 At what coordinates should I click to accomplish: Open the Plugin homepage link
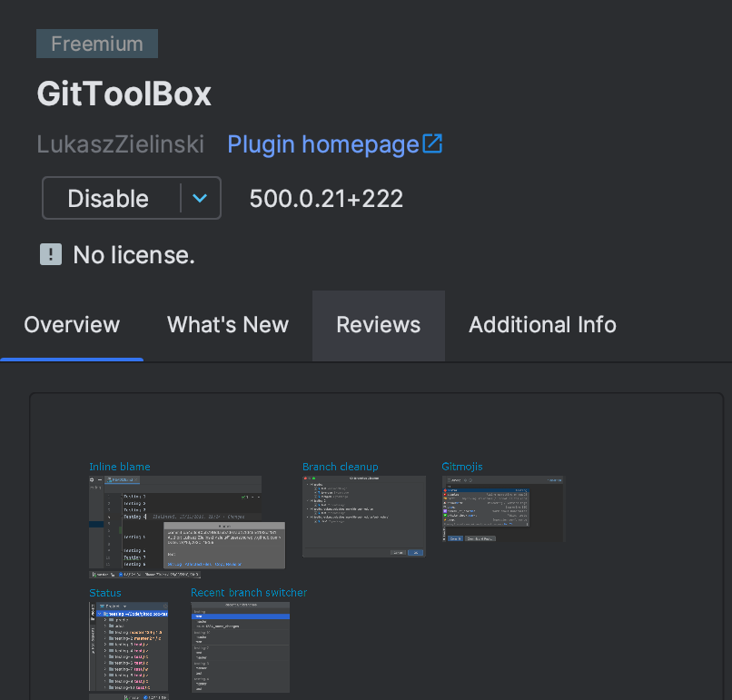(x=323, y=144)
